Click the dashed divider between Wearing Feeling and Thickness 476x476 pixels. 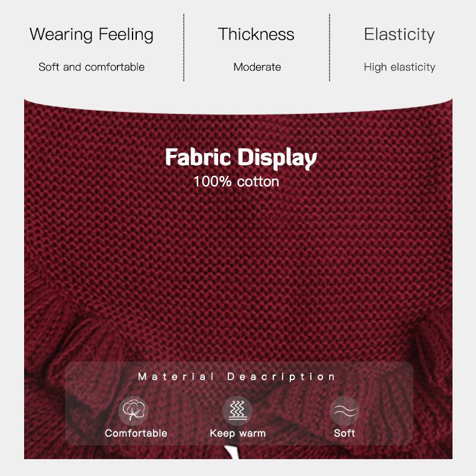click(x=184, y=48)
